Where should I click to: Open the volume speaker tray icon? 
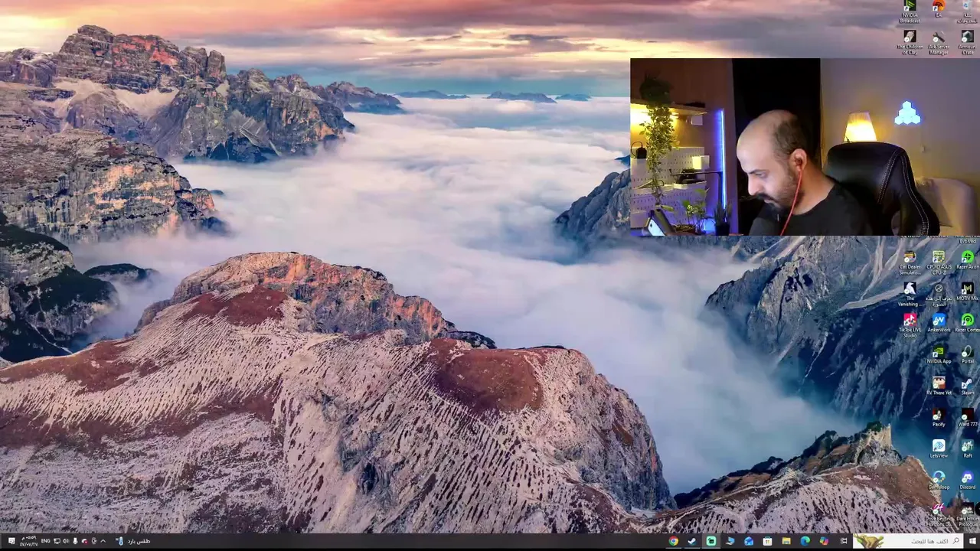[66, 541]
